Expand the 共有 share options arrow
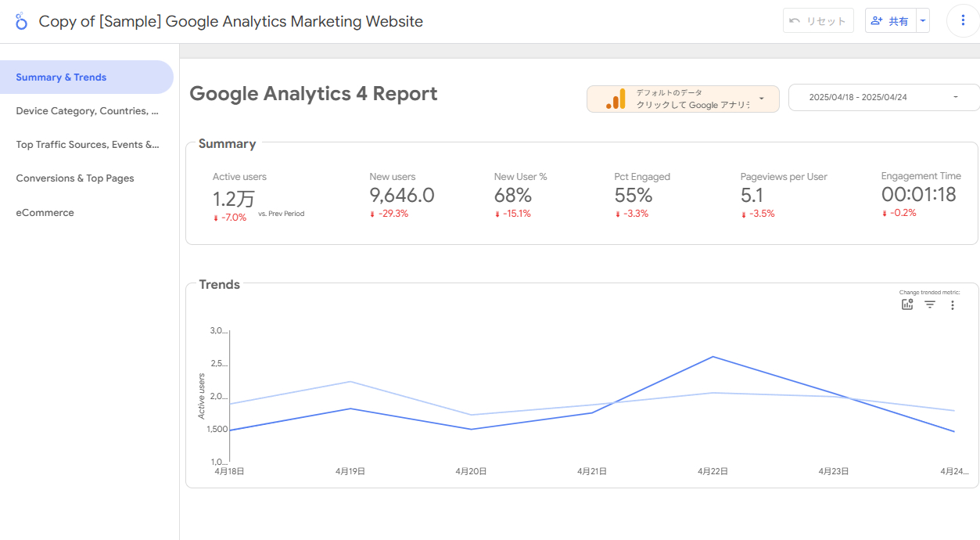The width and height of the screenshot is (980, 540). (924, 21)
